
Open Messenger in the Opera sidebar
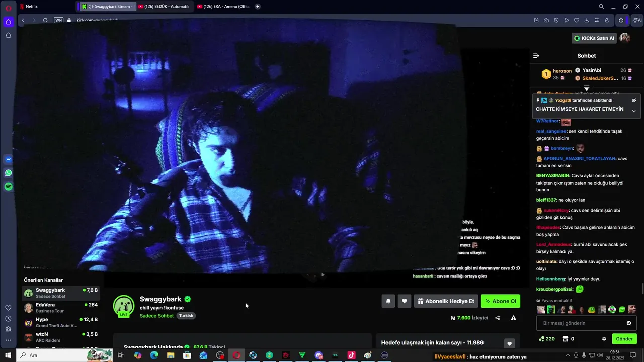click(x=8, y=160)
